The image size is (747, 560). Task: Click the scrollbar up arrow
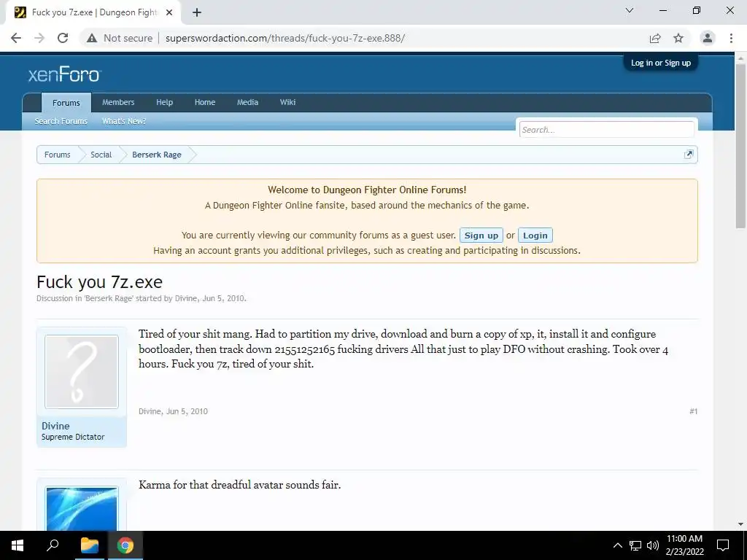pyautogui.click(x=740, y=58)
